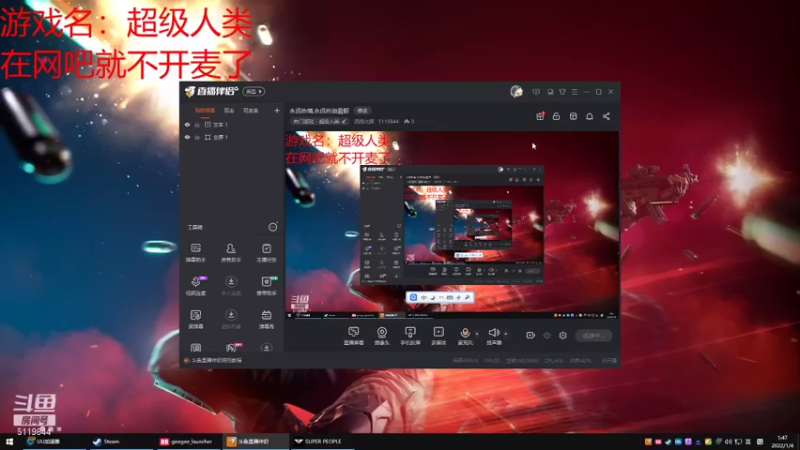Expand the speaker options arrow
The image size is (800, 450).
tap(506, 334)
